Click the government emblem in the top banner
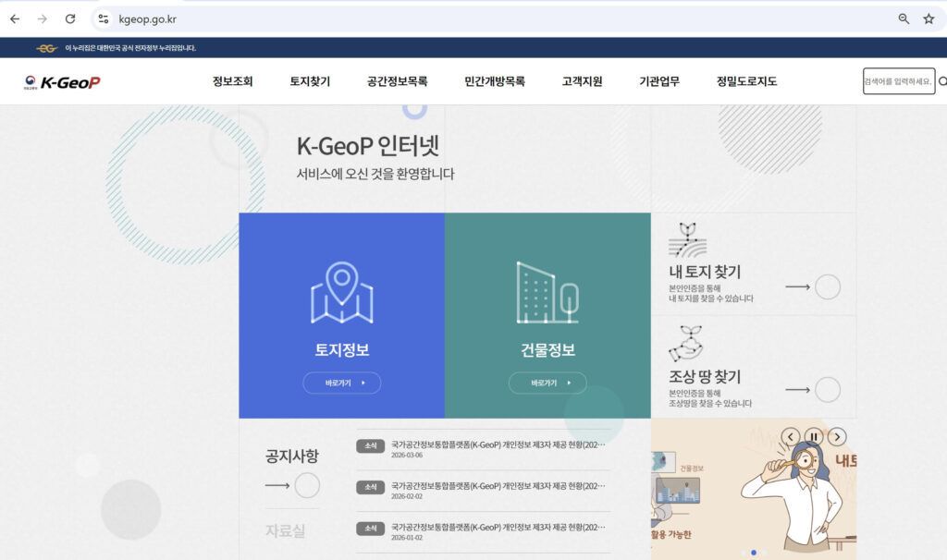This screenshot has height=560, width=947. (x=46, y=48)
